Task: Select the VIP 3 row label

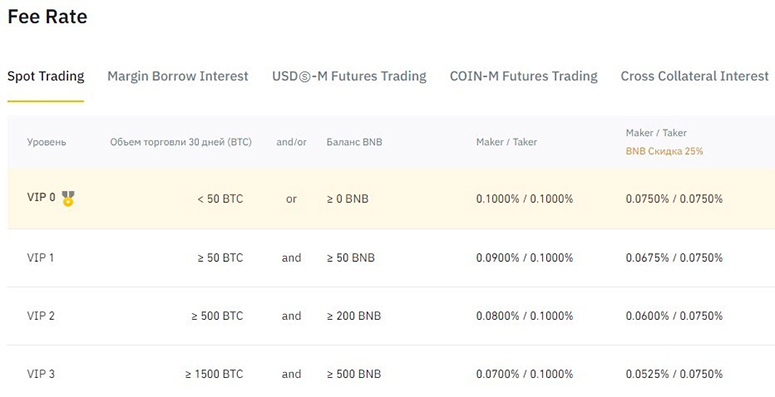Action: coord(41,374)
